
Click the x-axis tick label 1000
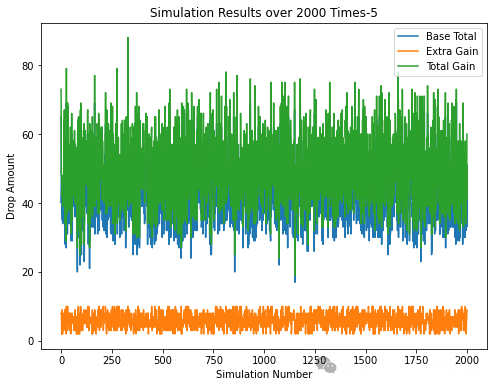coord(264,360)
